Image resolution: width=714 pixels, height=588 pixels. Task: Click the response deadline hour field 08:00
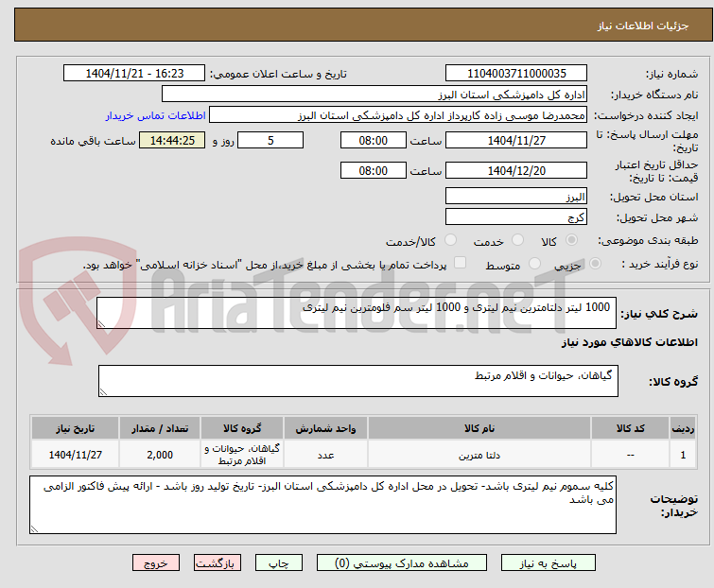tap(373, 140)
